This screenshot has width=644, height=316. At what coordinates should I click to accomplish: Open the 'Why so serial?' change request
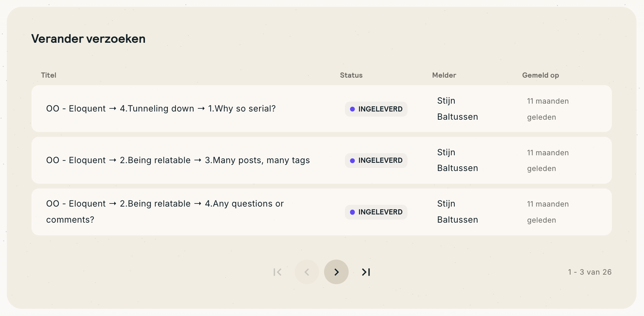(x=161, y=109)
